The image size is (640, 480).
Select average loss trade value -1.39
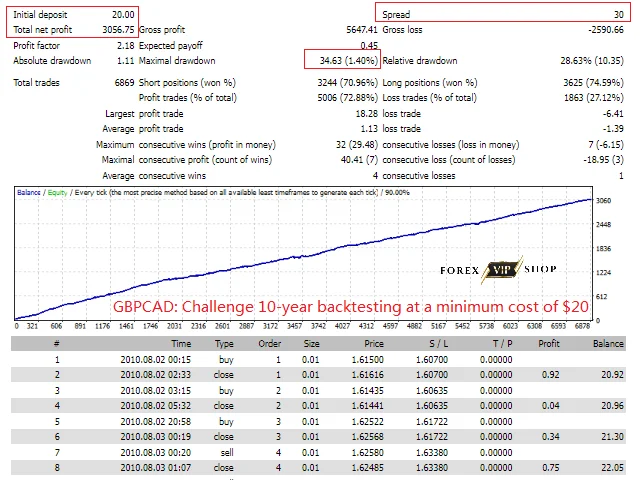[613, 129]
